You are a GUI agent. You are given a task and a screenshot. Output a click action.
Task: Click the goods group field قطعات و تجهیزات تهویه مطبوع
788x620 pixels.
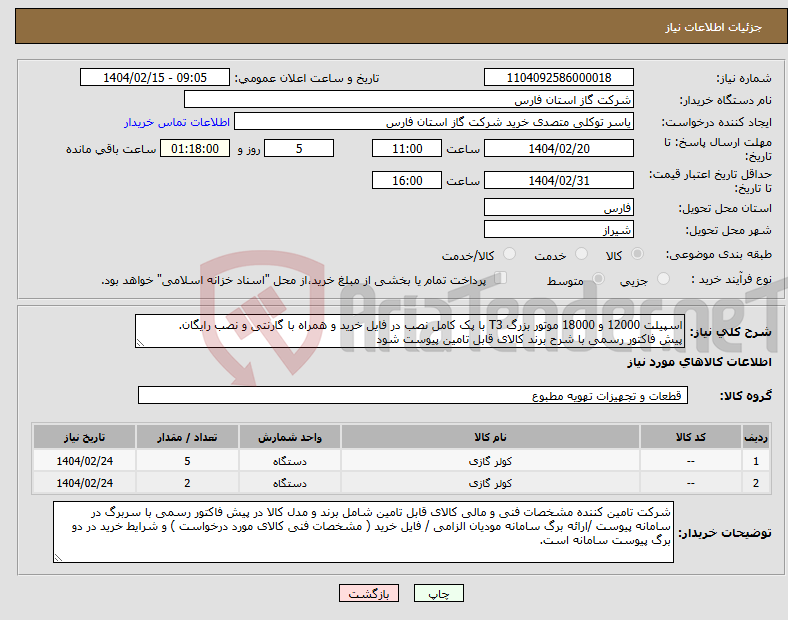(413, 395)
